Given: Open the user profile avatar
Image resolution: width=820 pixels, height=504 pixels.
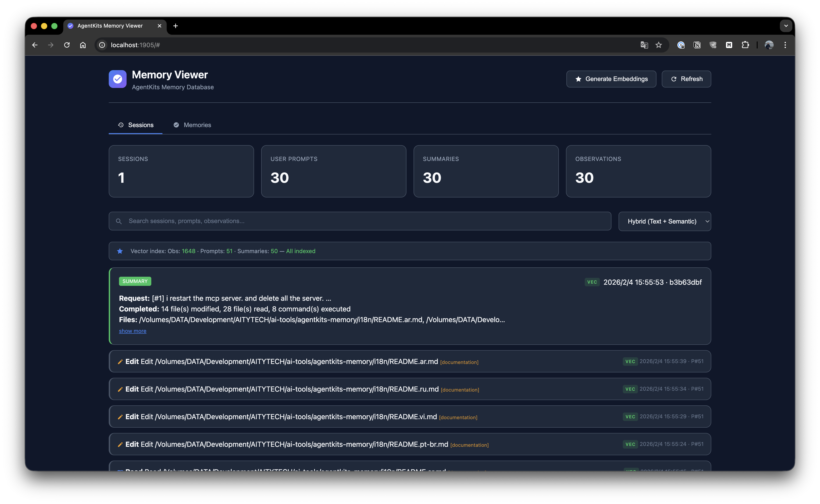Looking at the screenshot, I should (x=769, y=45).
